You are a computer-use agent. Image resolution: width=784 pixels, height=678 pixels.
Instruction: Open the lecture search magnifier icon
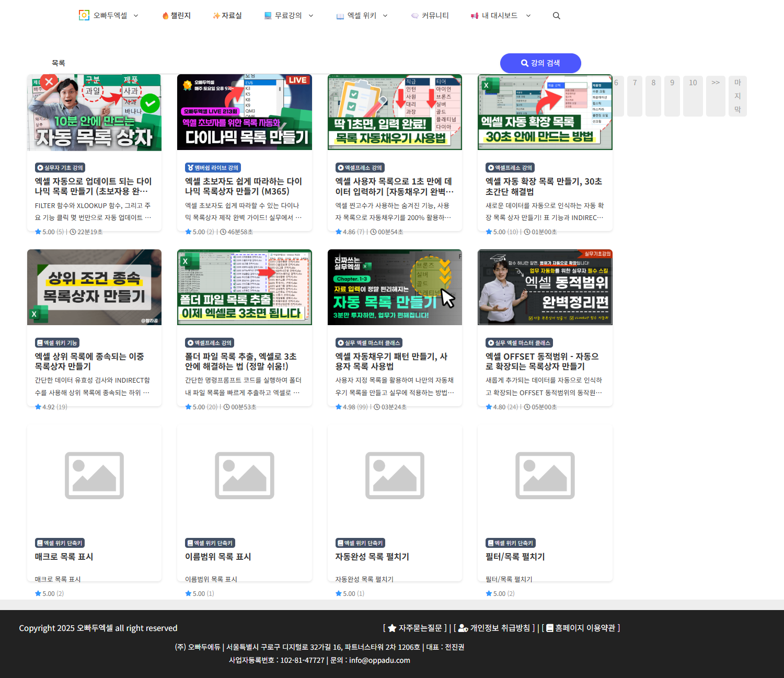556,16
